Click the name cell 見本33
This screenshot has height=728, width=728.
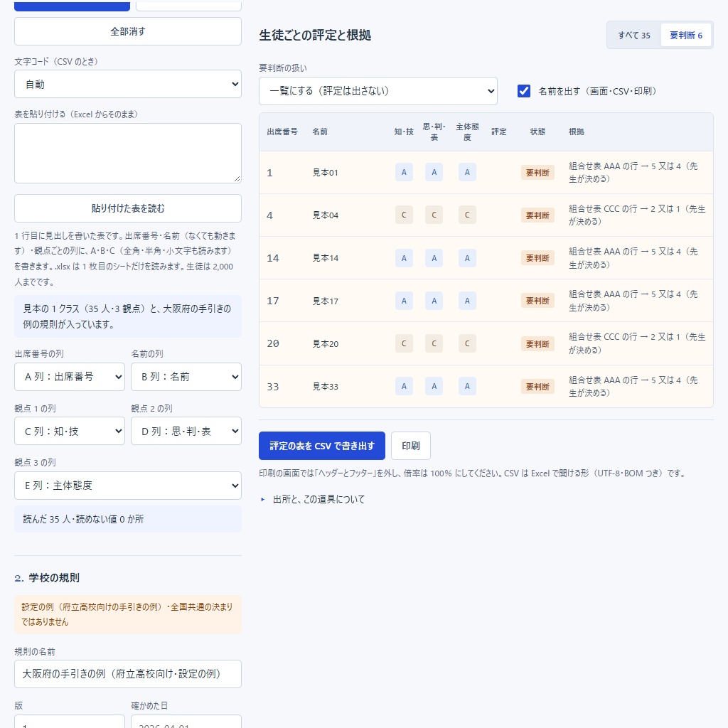pyautogui.click(x=325, y=386)
